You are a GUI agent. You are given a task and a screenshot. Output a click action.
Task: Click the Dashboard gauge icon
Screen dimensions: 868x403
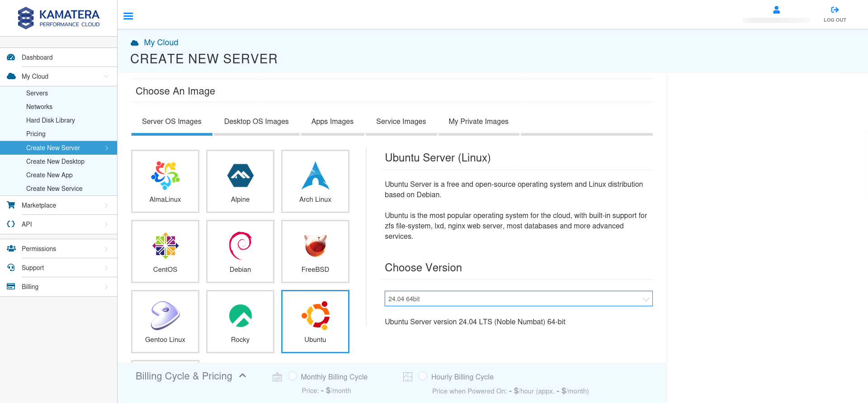pyautogui.click(x=11, y=57)
